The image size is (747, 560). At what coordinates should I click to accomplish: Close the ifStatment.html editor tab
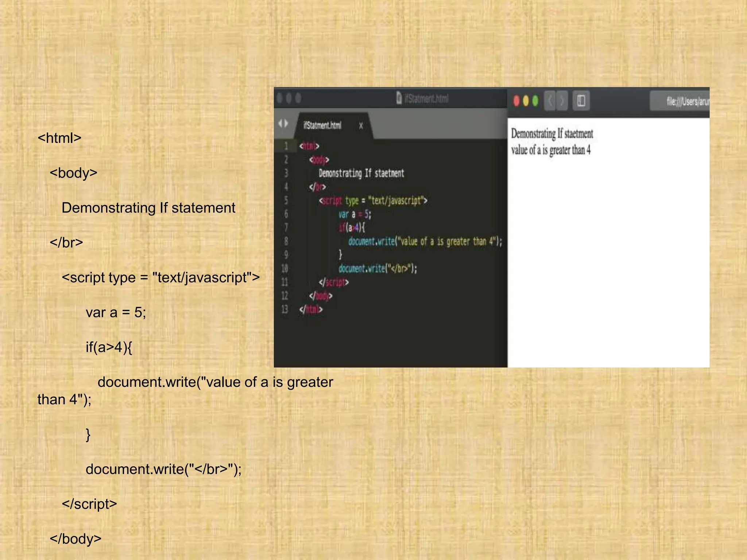pos(361,126)
